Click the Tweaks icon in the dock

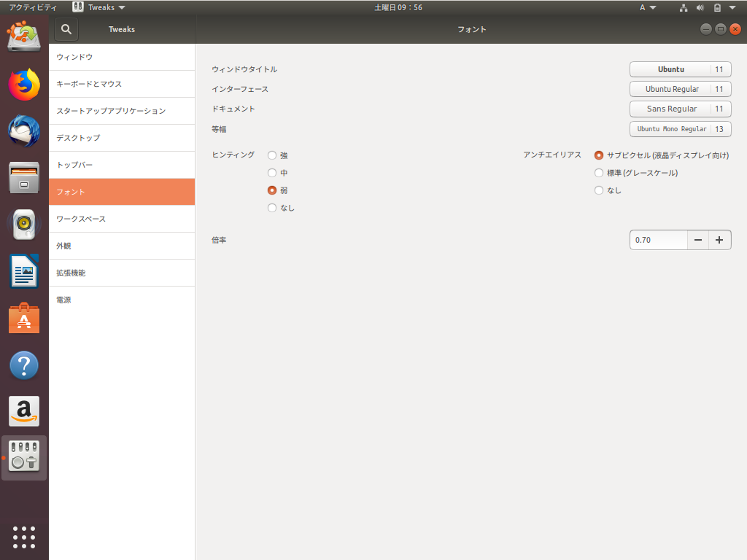(x=24, y=457)
